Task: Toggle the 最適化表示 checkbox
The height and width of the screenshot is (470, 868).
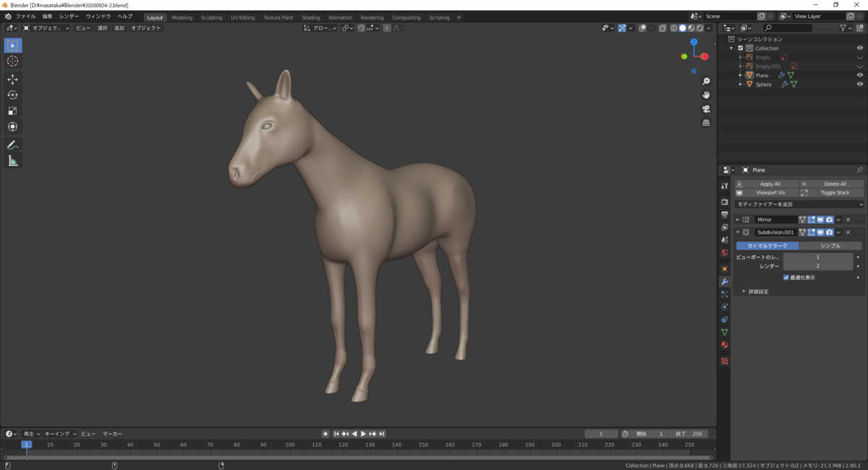Action: [x=786, y=278]
